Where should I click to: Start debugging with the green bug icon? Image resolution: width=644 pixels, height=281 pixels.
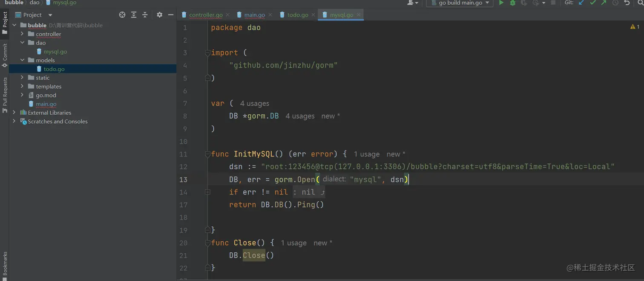[513, 3]
